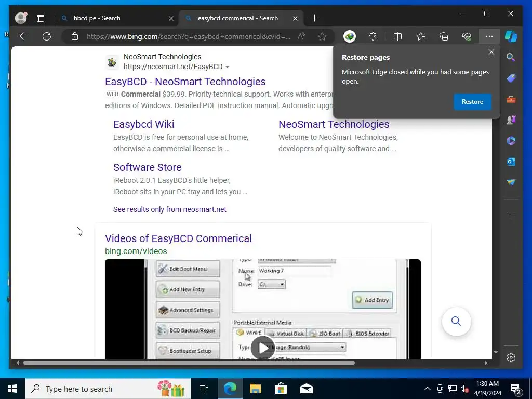Open the muted volume tray icon
Viewport: 532px width, 399px height.
pyautogui.click(x=464, y=389)
